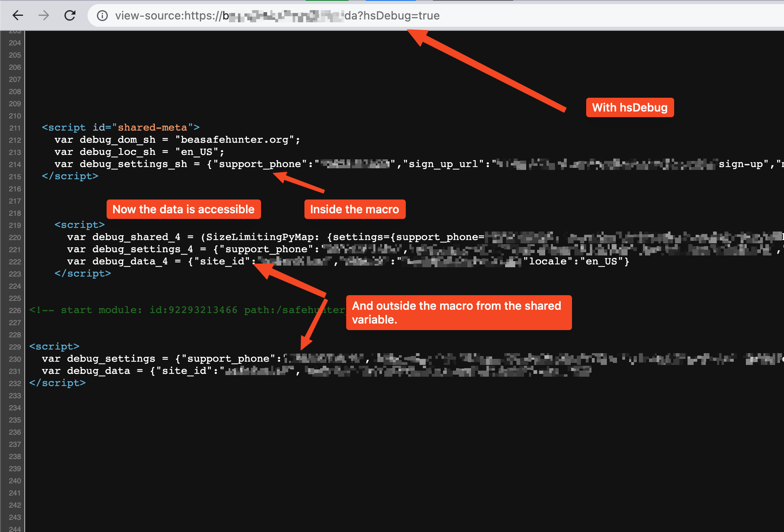The image size is (784, 532).
Task: Click the forward navigation arrow
Action: [x=43, y=15]
